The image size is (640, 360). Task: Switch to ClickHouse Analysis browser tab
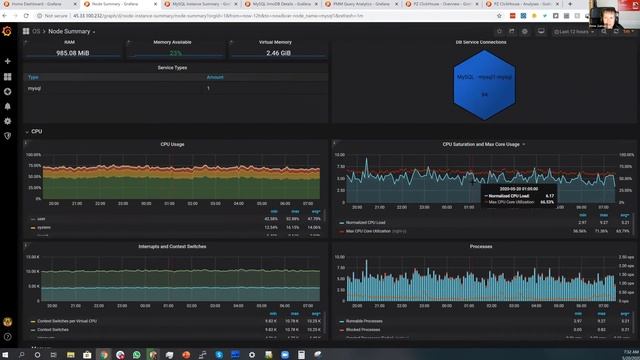522,4
